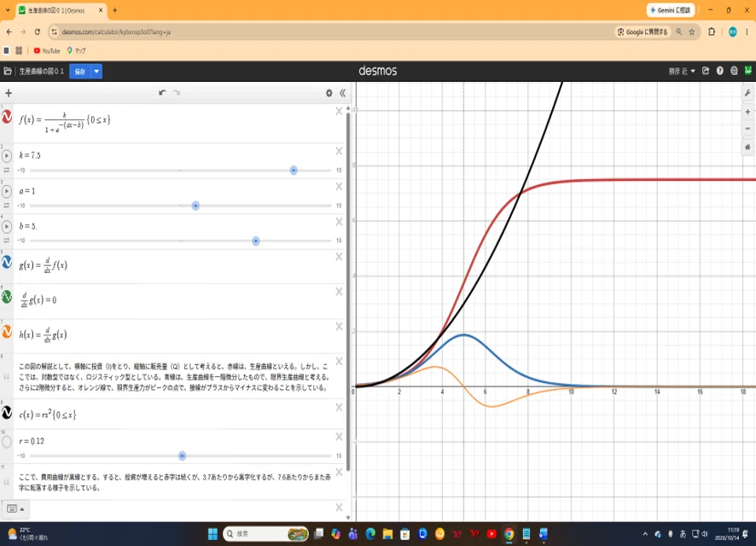Click the r slider thumb
This screenshot has width=756, height=546.
(183, 456)
